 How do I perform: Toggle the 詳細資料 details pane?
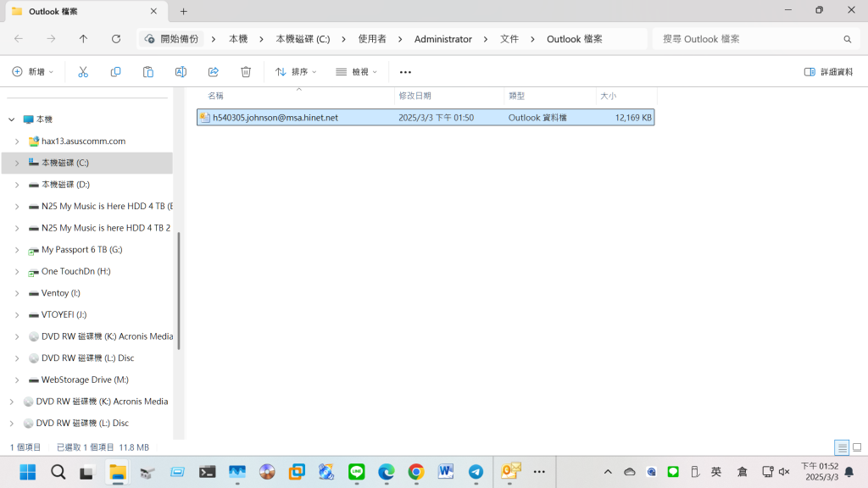coord(828,72)
